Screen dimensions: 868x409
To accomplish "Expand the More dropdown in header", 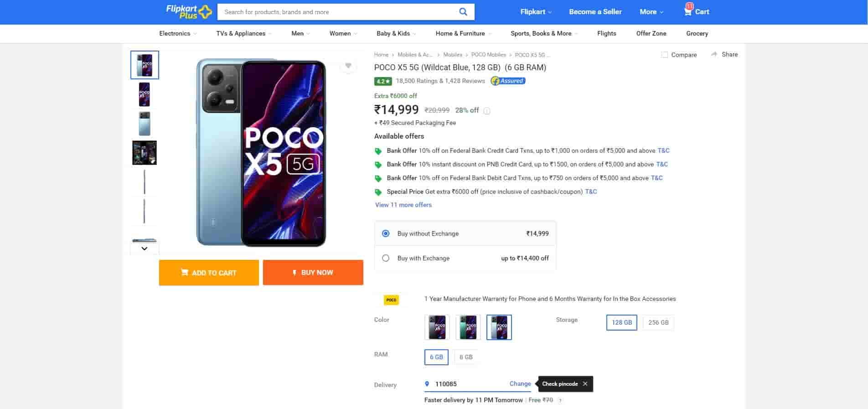I will (651, 12).
